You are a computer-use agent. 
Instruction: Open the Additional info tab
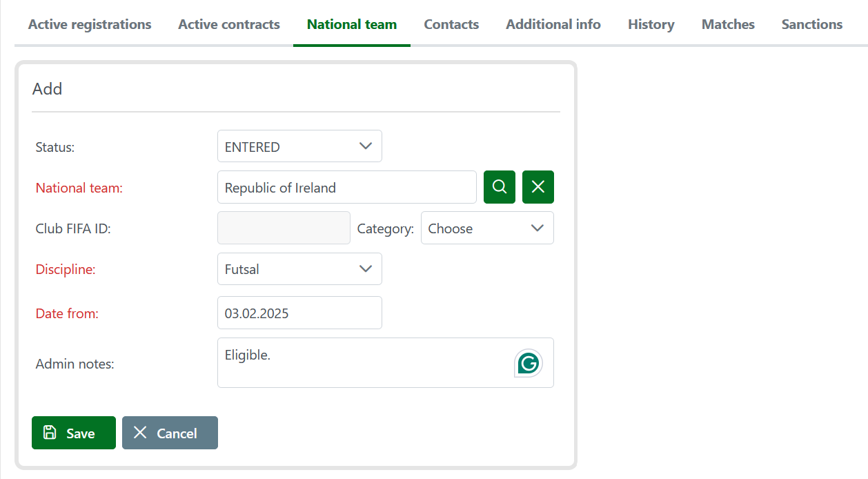(553, 25)
